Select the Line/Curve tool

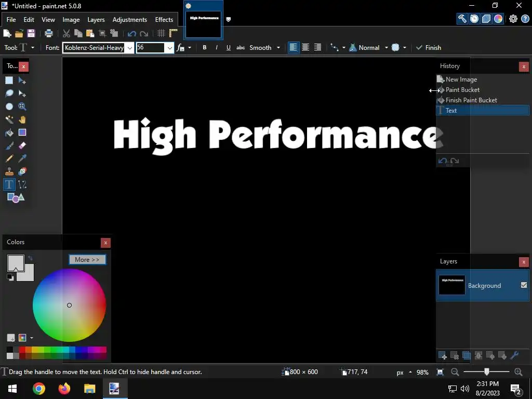[22, 184]
